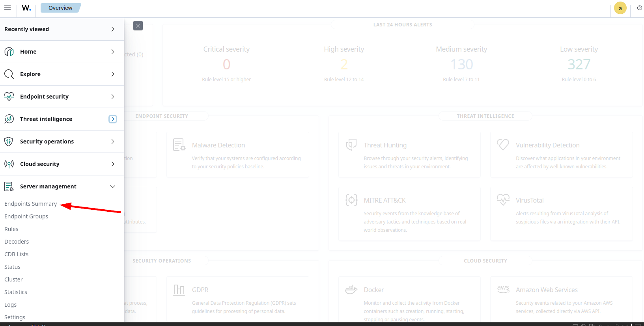Go to Rules under Server management
This screenshot has height=326, width=644.
(x=11, y=229)
